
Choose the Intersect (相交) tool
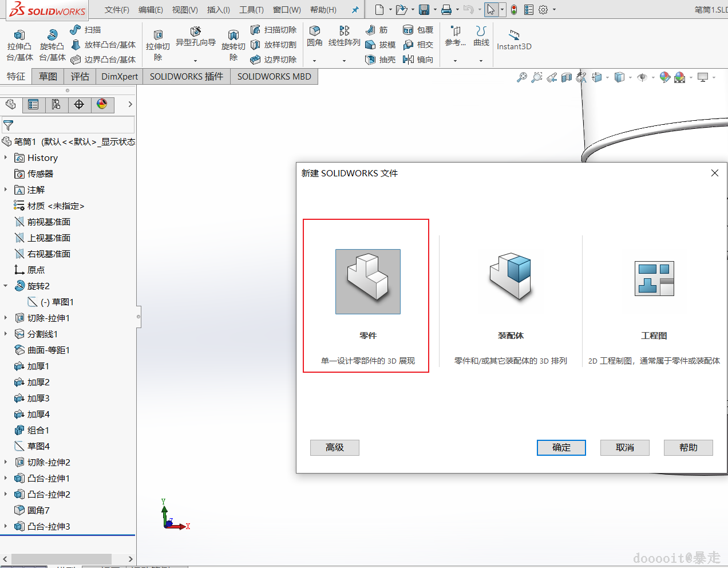click(418, 45)
